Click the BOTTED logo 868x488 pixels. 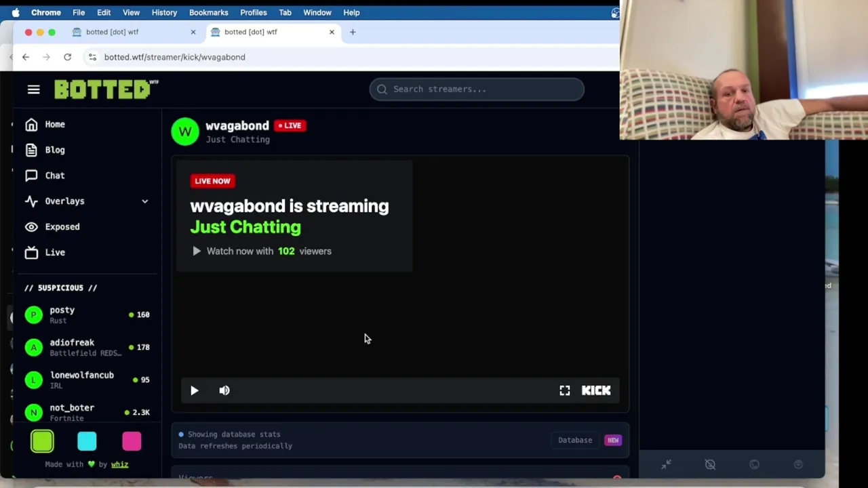[x=106, y=89]
